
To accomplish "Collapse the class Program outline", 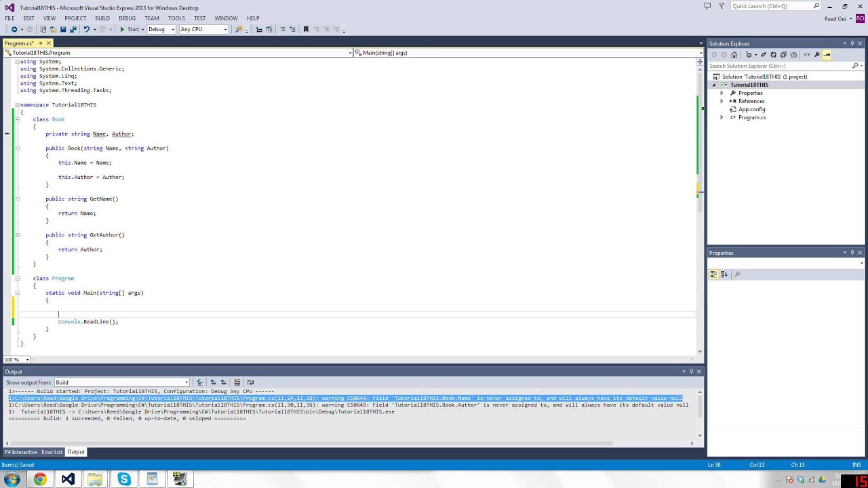I will point(17,279).
